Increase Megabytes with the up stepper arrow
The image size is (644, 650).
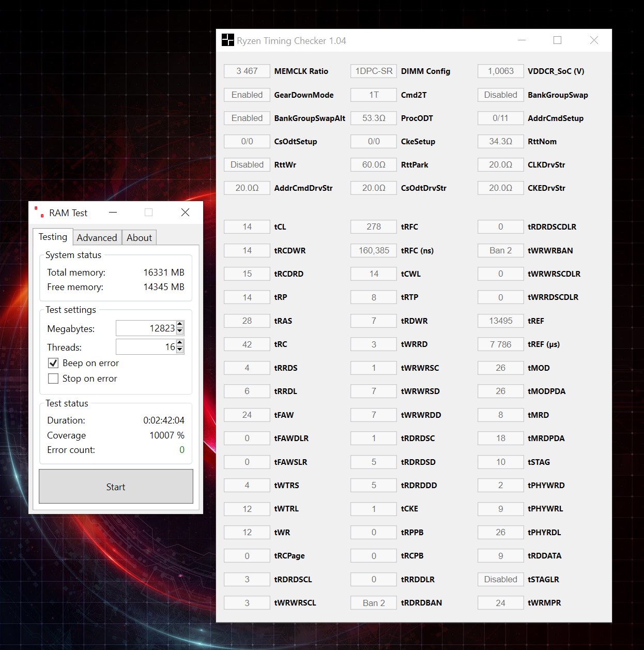click(x=180, y=324)
